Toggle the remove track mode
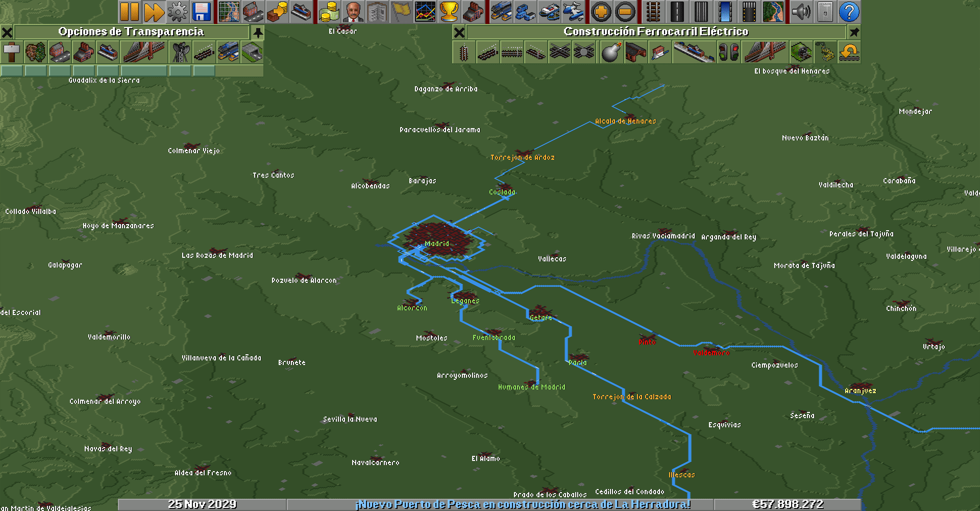The image size is (980, 511). (x=825, y=52)
